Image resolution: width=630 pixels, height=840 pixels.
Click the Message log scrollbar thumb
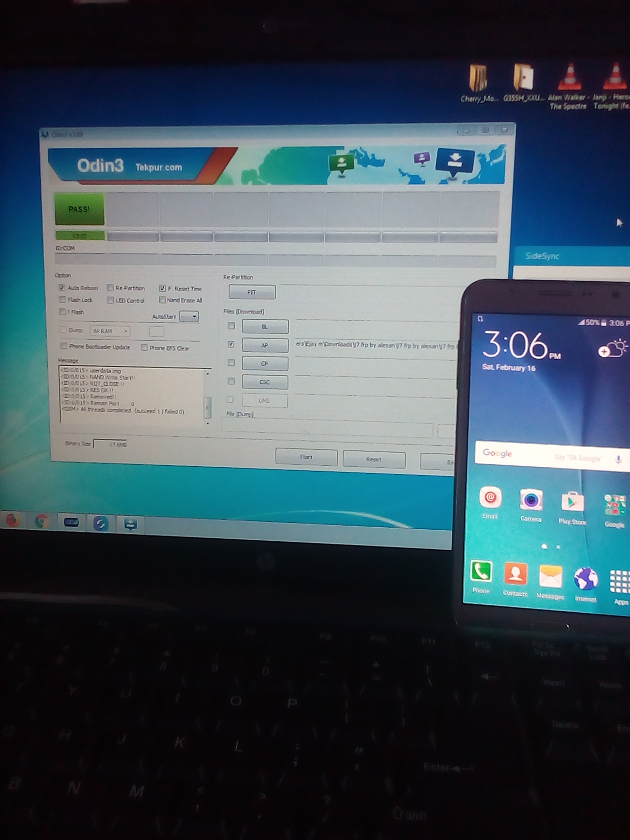tap(207, 407)
